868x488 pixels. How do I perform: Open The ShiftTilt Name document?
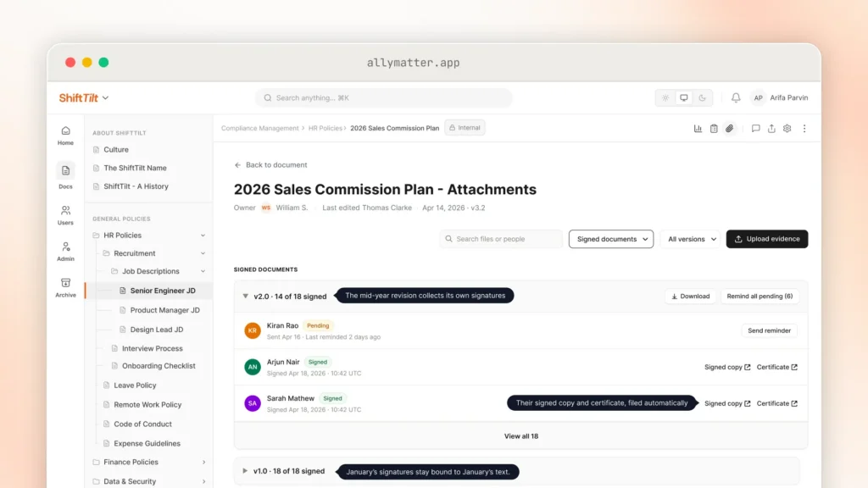click(135, 168)
